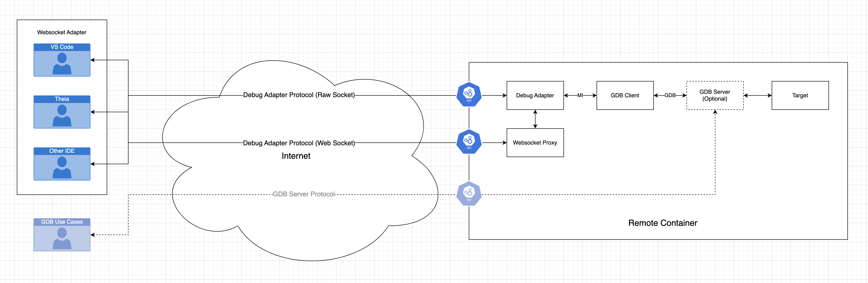
Task: Select the Debug Adapter box
Action: (x=535, y=95)
